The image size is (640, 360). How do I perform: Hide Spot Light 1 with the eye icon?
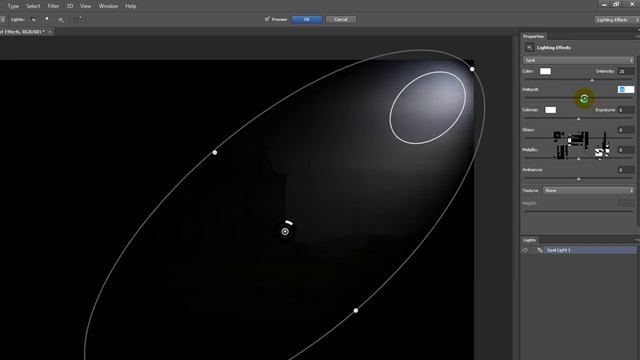tap(525, 250)
